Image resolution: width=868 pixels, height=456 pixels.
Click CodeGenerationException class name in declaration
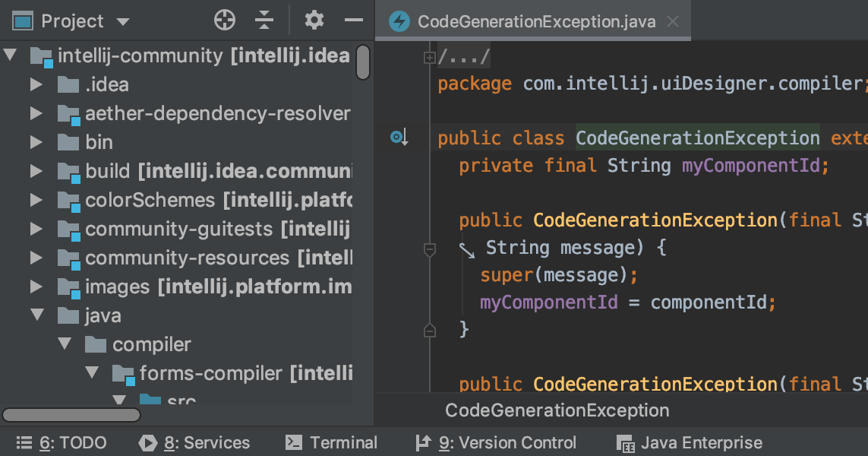(x=697, y=138)
